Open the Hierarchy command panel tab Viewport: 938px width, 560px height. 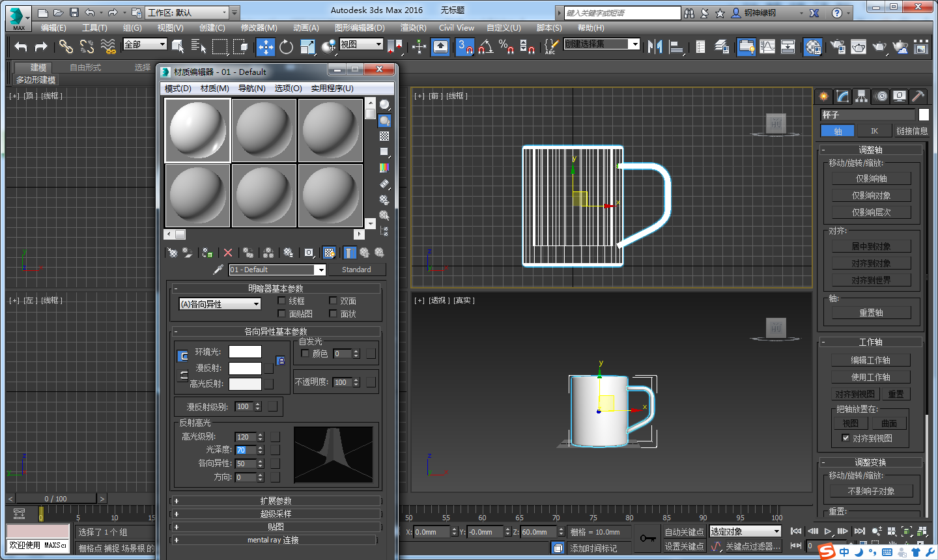click(862, 96)
